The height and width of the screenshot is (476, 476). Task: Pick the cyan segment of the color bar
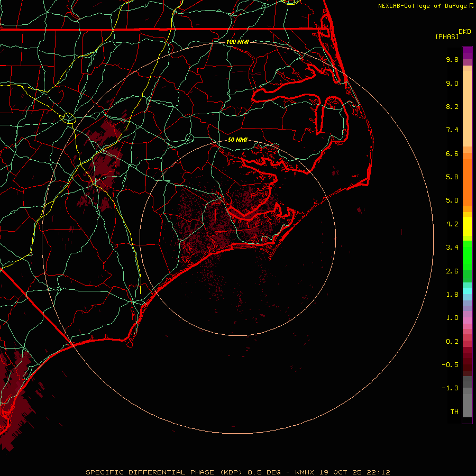point(467,291)
